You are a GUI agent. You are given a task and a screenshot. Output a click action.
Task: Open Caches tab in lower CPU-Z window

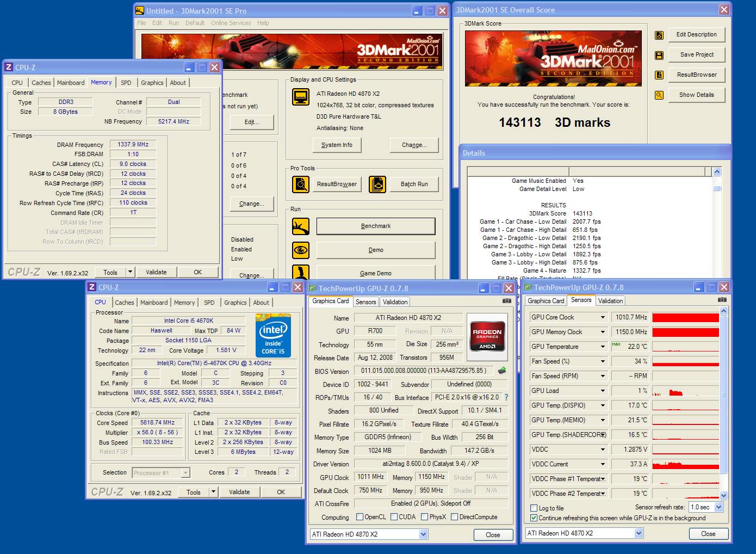125,303
